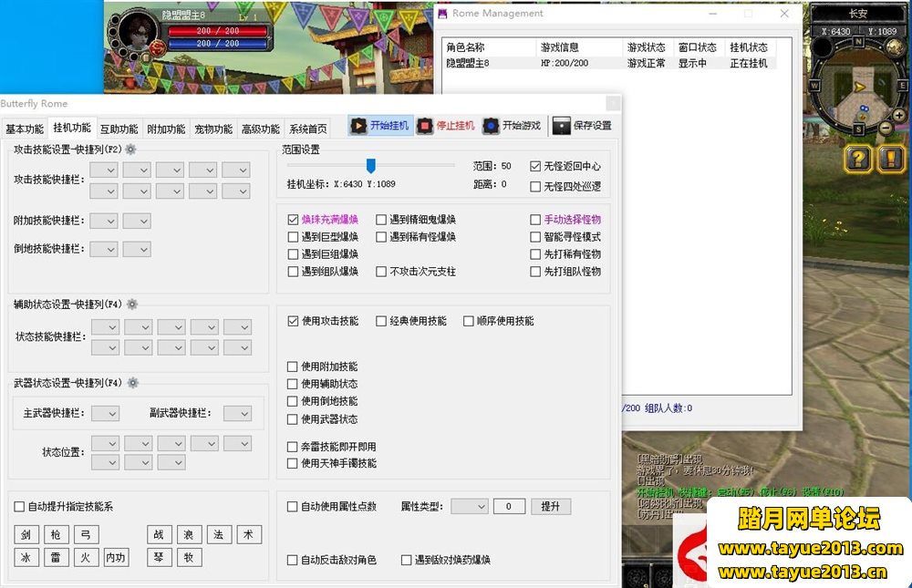Click the 挂机状态 column header
The image size is (912, 588).
click(x=749, y=47)
